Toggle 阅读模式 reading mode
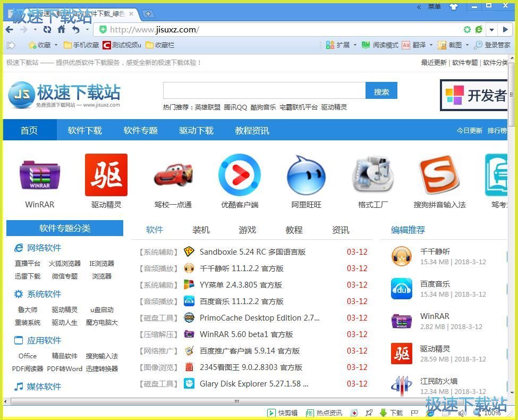Image resolution: width=518 pixels, height=420 pixels. pos(380,45)
